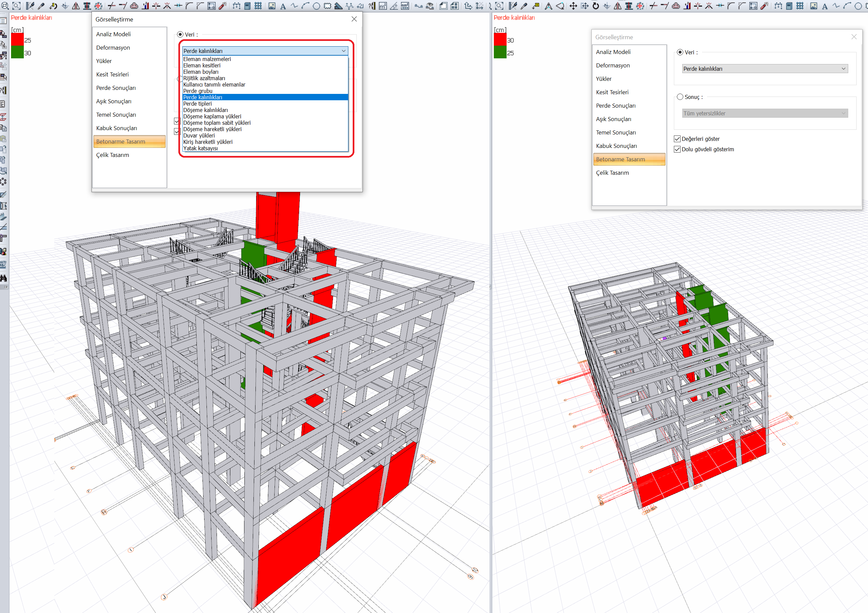868x613 pixels.
Task: Open Çelik Tasarım tab in right dialog
Action: 629,173
